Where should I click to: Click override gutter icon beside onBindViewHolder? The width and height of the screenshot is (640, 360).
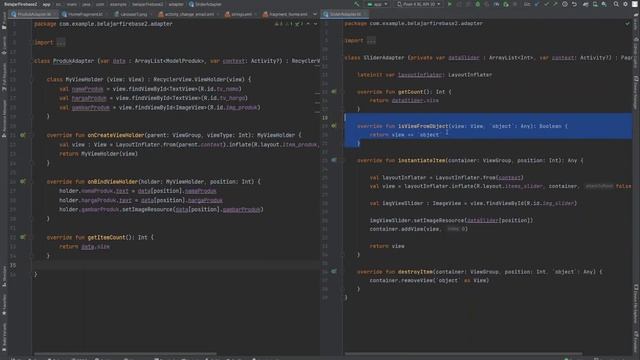pos(23,181)
